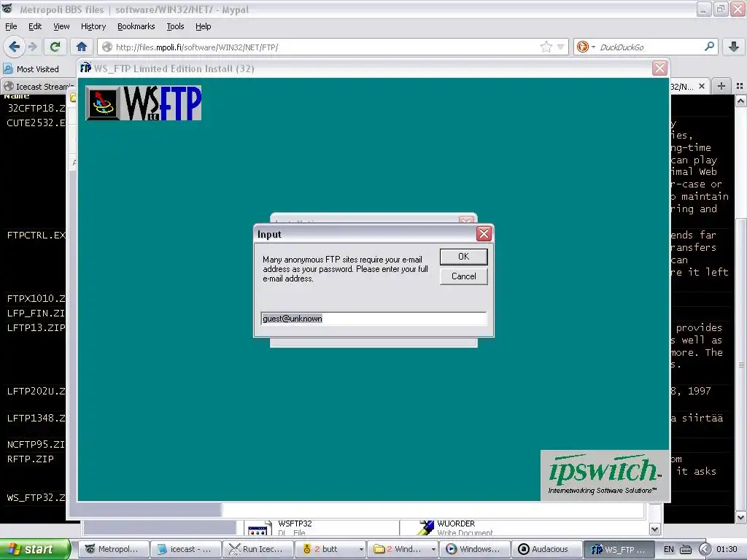Open the Windows Start menu

point(35,549)
